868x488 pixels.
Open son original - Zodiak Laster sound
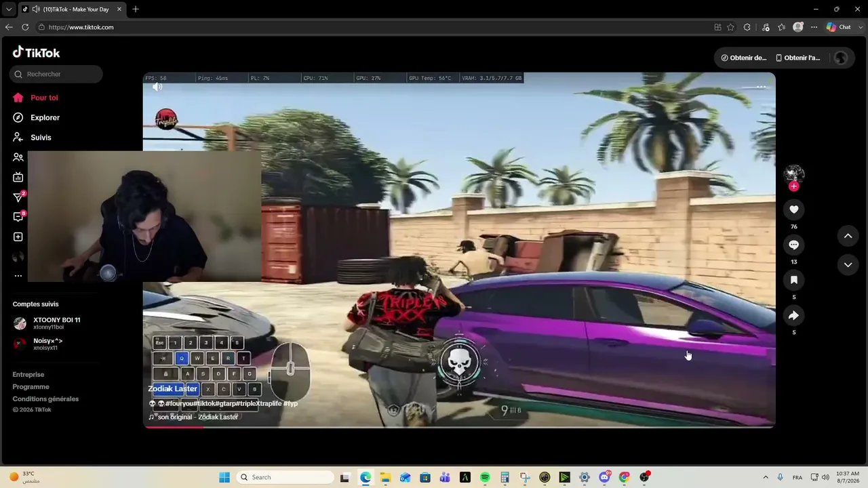point(194,417)
